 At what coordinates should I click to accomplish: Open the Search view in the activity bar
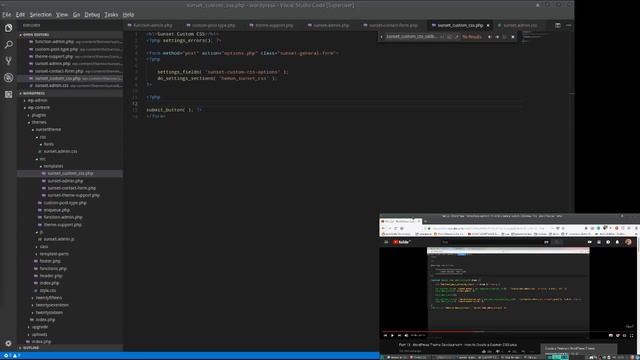pyautogui.click(x=9, y=44)
